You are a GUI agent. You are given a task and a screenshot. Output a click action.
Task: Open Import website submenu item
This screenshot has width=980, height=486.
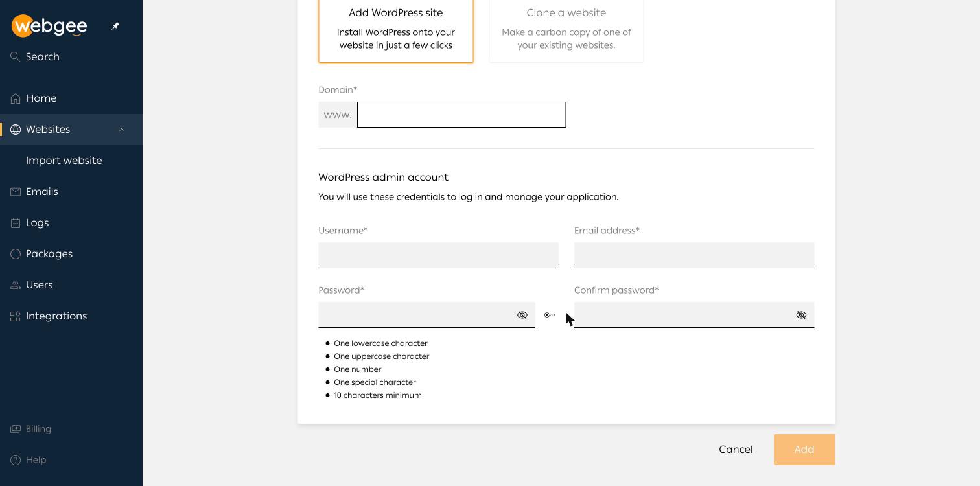click(71, 161)
